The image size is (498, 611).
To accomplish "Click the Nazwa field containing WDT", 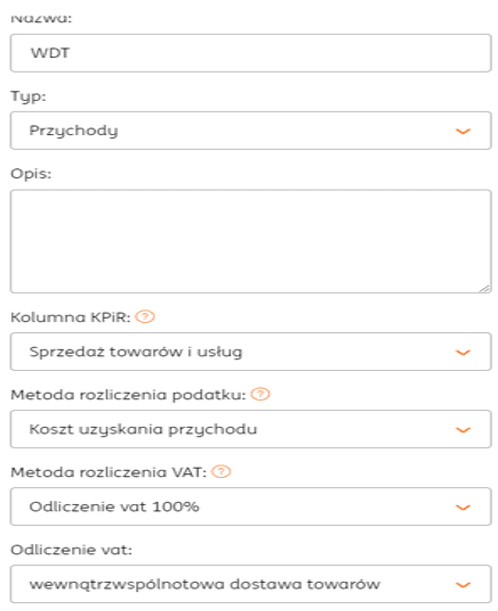I will click(251, 53).
